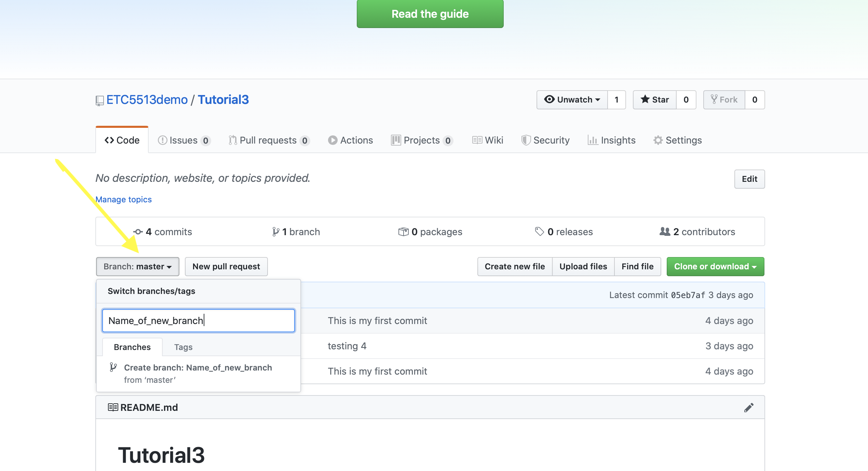Screen dimensions: 868x471
Task: Expand the Clone or download menu
Action: click(715, 267)
